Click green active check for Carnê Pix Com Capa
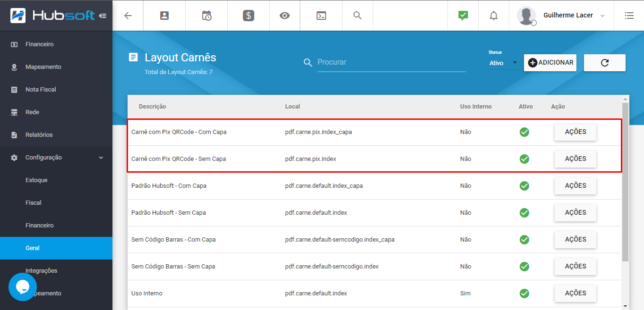 coord(524,132)
